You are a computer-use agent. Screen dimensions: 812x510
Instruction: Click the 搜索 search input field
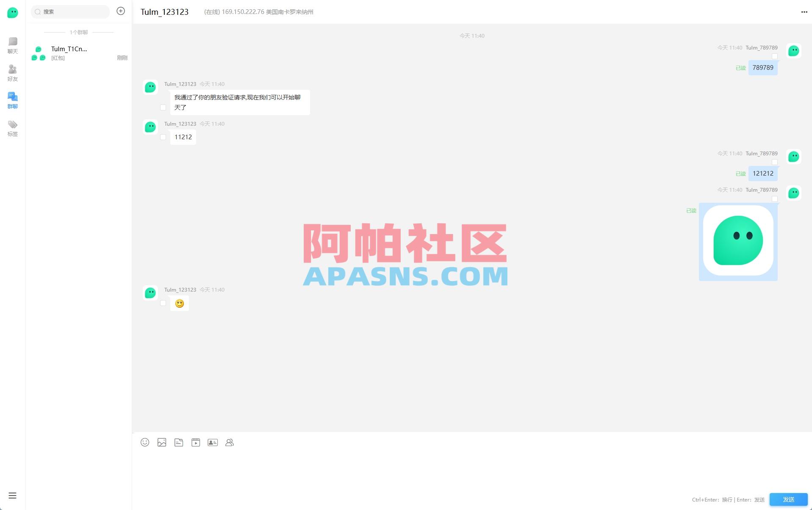click(70, 11)
